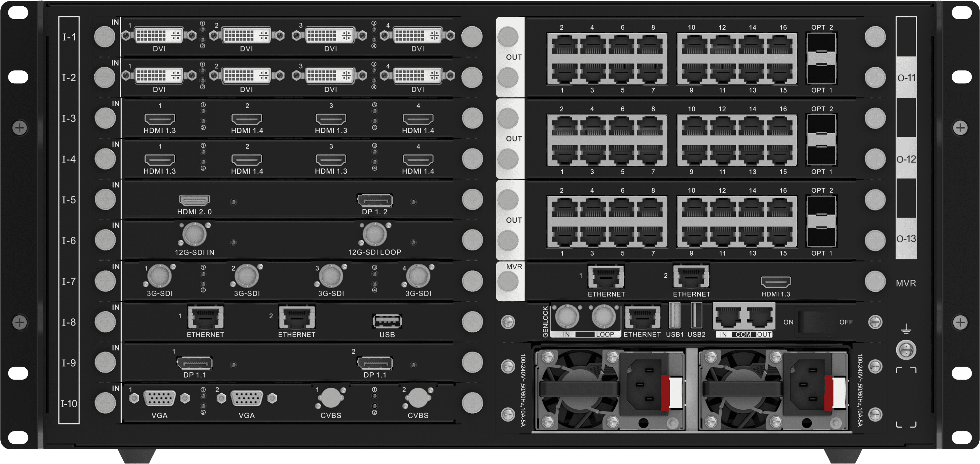Click the GENLOCK label
This screenshot has height=464, width=980.
click(x=545, y=322)
